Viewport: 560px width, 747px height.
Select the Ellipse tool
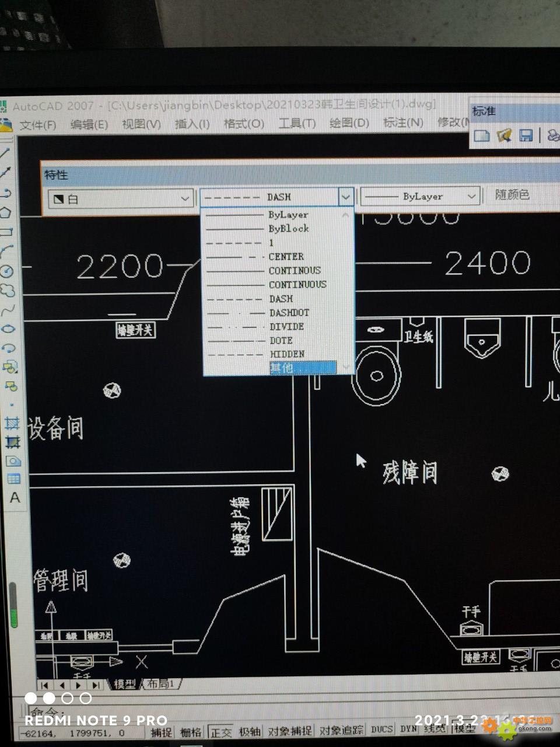click(8, 329)
